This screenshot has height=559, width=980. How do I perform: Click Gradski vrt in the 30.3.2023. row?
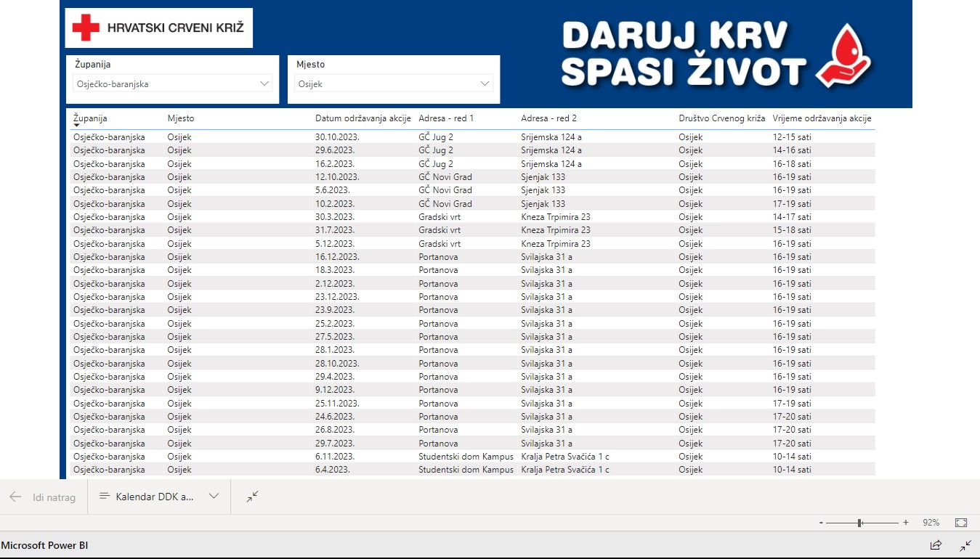tap(440, 217)
